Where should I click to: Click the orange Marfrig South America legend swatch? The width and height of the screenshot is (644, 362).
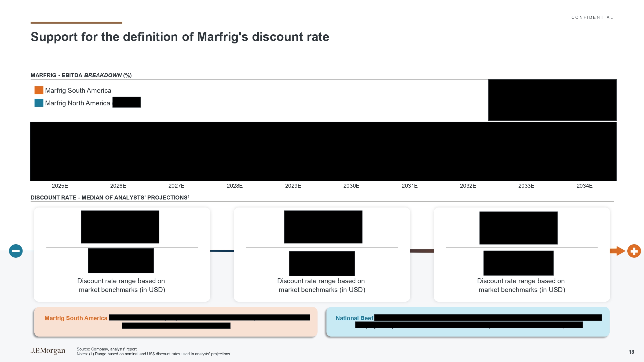tap(39, 90)
